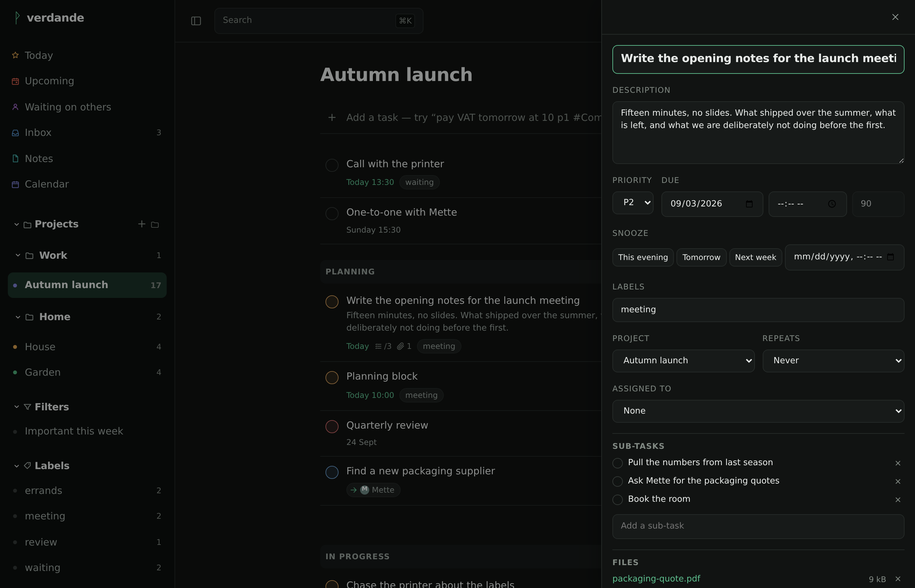This screenshot has height=588, width=915.
Task: Toggle the sidebar panel icon
Action: click(196, 21)
